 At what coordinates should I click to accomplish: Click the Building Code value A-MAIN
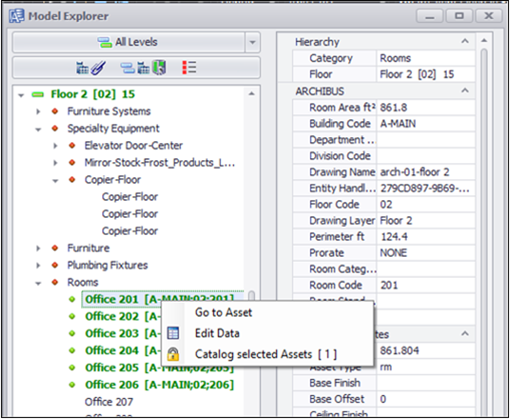(398, 124)
